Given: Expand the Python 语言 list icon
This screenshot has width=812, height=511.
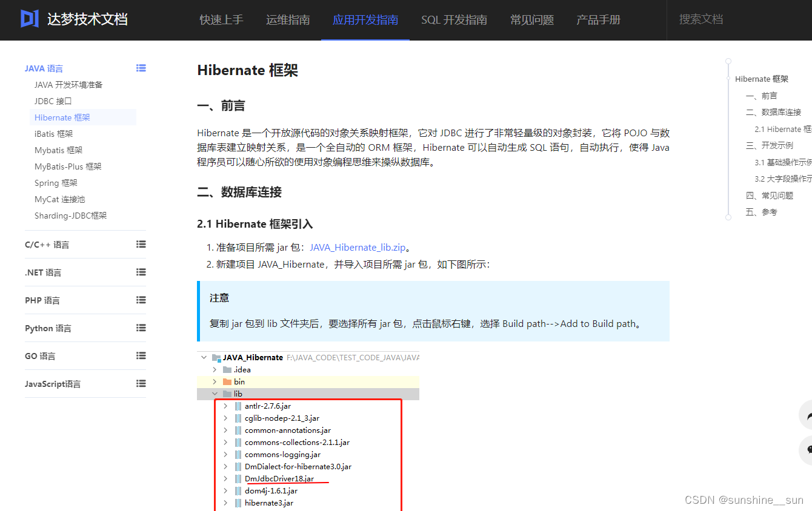Looking at the screenshot, I should (141, 328).
